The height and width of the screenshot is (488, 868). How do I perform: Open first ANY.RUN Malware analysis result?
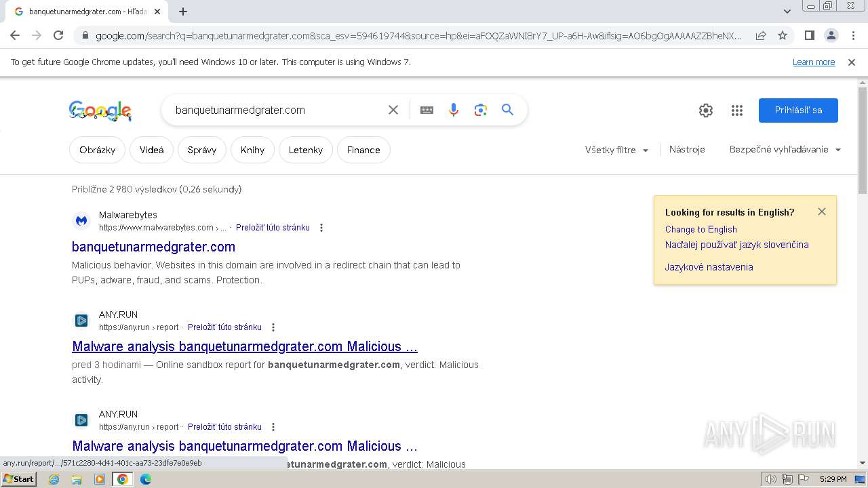245,346
